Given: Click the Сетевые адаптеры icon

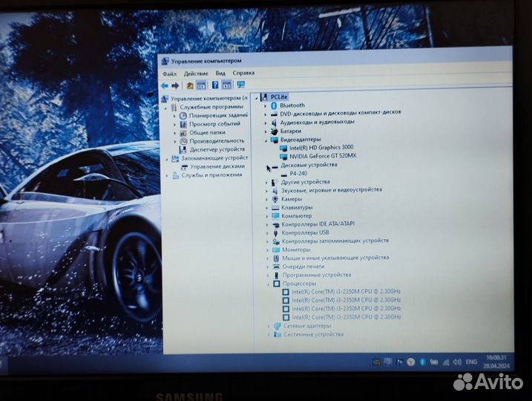Looking at the screenshot, I should [278, 326].
